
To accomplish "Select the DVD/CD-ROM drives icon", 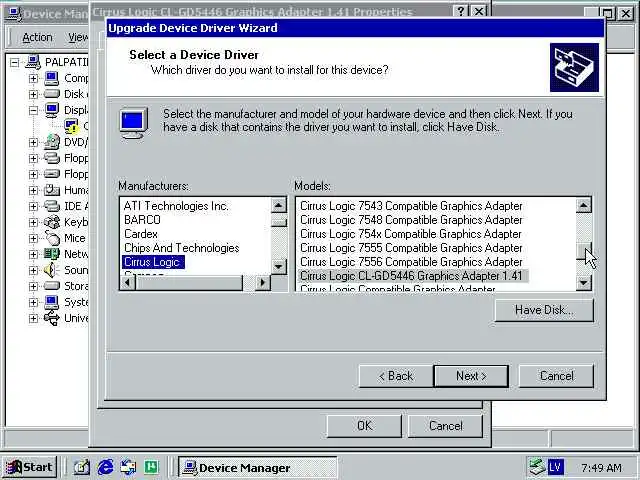I will (52, 142).
